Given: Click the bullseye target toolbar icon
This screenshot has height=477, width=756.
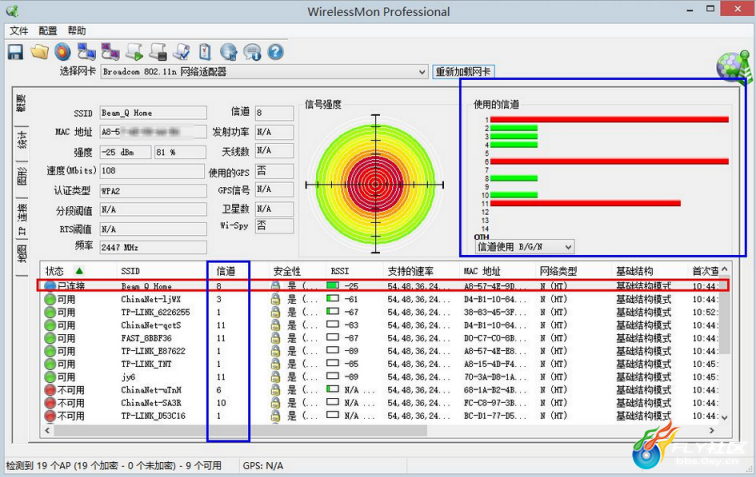Looking at the screenshot, I should pos(63,52).
